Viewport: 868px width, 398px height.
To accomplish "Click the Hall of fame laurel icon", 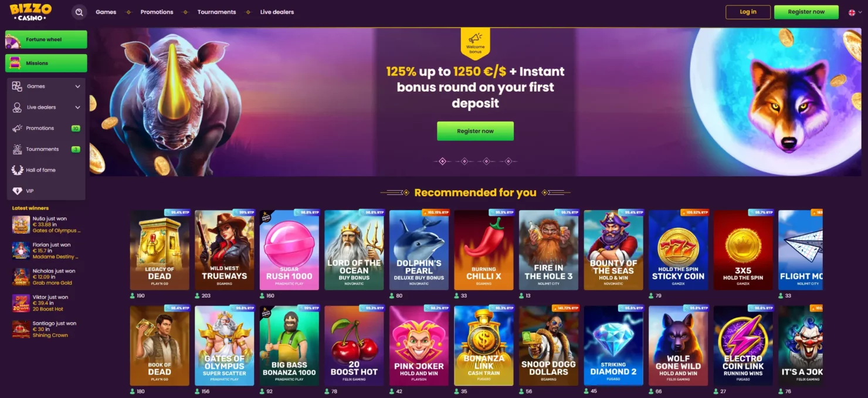I will pyautogui.click(x=17, y=170).
